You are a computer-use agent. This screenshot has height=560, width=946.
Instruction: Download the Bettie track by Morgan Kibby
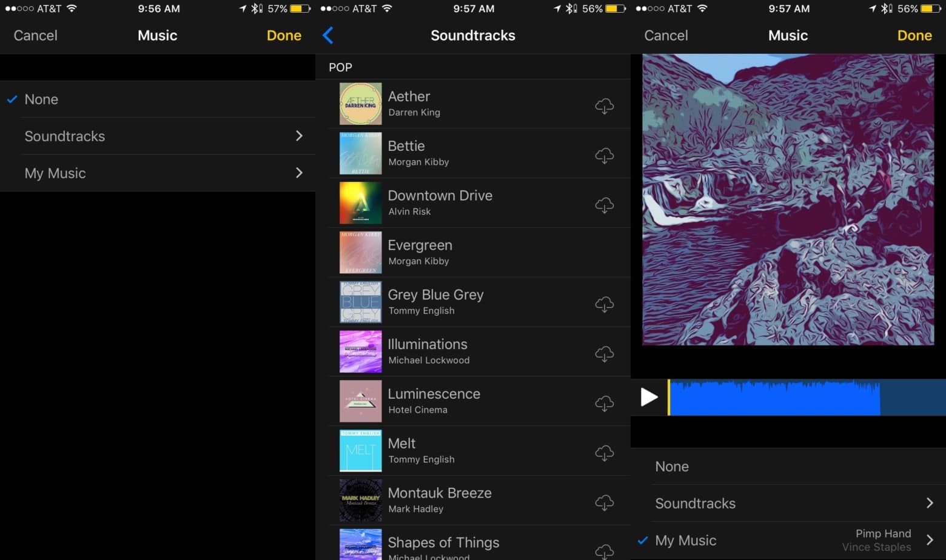point(605,155)
